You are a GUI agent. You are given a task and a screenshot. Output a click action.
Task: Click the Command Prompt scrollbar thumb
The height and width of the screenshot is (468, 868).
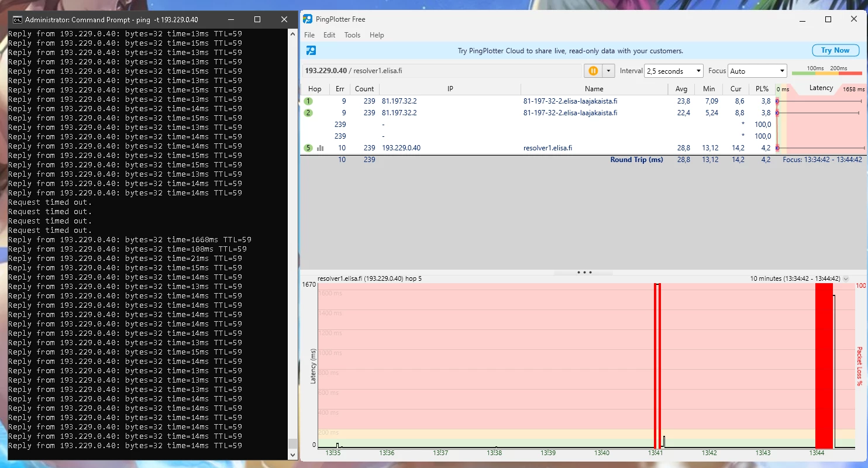(293, 443)
